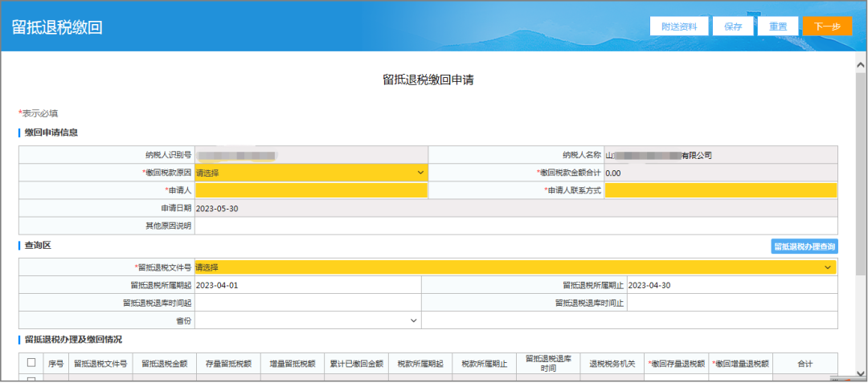Click the 留抵退税缴回申请 form heading
868x383 pixels.
click(x=428, y=80)
